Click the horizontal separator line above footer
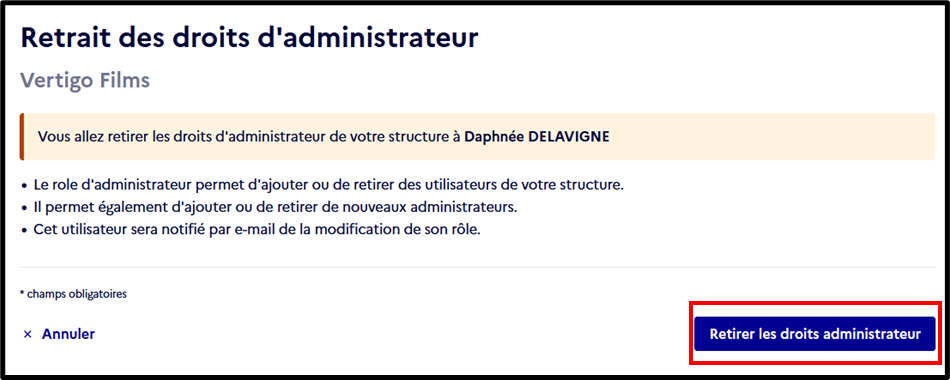 [x=477, y=267]
